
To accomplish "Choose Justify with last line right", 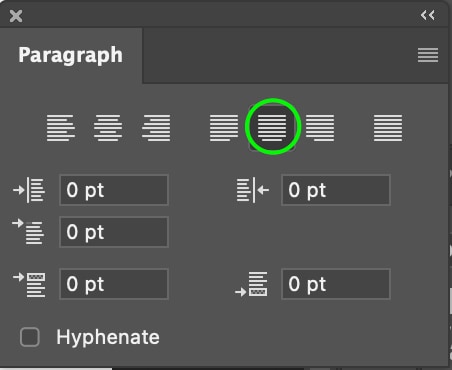I will pos(320,128).
